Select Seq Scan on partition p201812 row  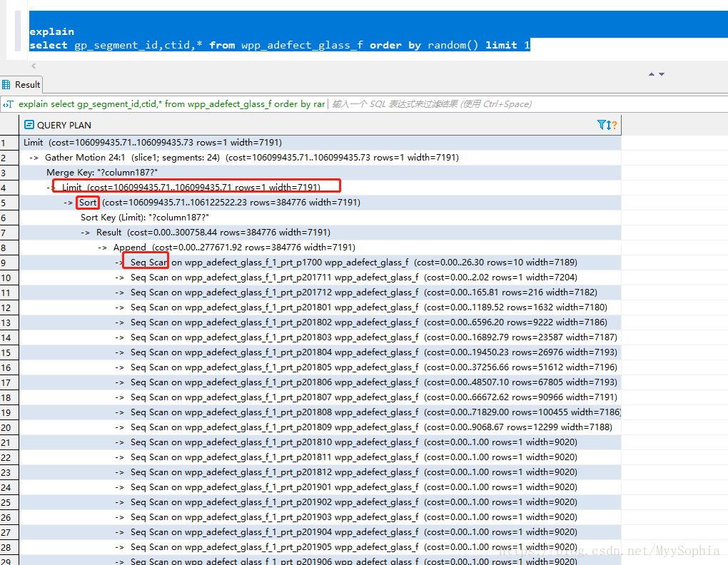320,473
